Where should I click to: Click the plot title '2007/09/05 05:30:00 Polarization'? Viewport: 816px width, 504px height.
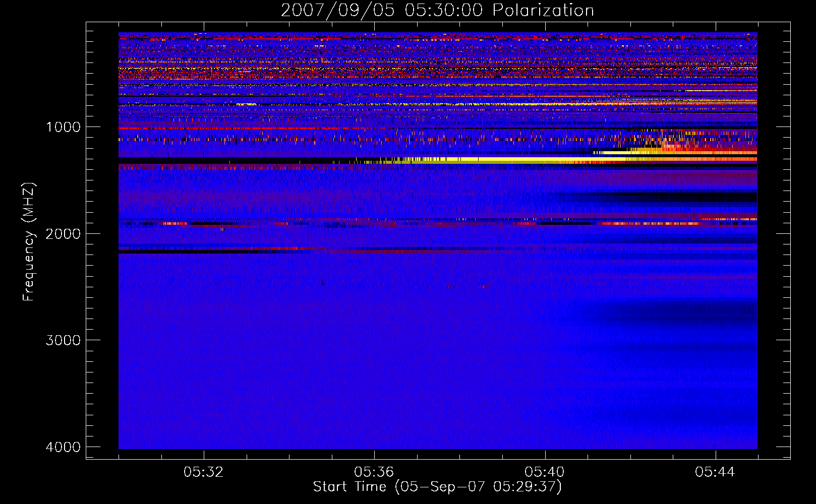tap(437, 10)
